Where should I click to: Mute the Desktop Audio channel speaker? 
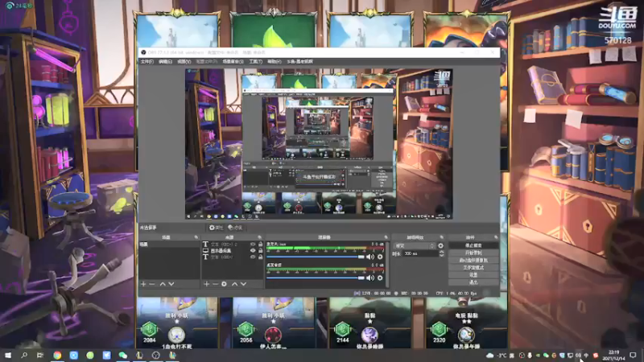(x=370, y=278)
